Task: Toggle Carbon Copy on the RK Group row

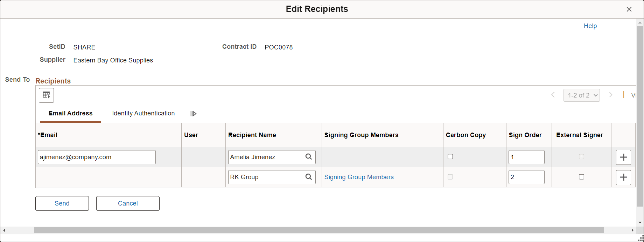Action: pyautogui.click(x=450, y=177)
